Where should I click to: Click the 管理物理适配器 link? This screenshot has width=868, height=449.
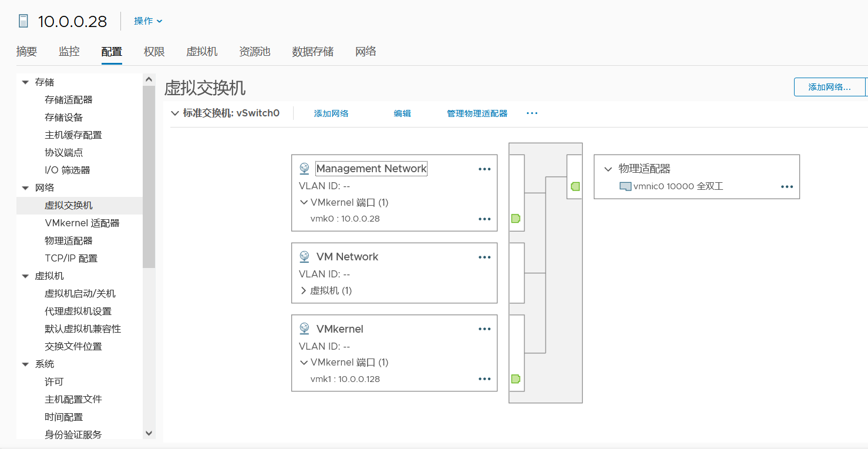click(x=477, y=113)
